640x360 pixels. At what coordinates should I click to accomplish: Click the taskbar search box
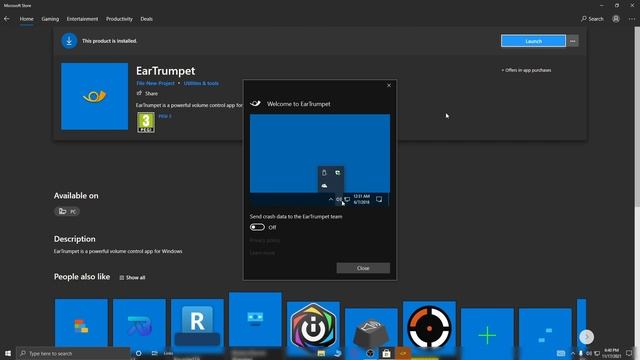point(73,353)
